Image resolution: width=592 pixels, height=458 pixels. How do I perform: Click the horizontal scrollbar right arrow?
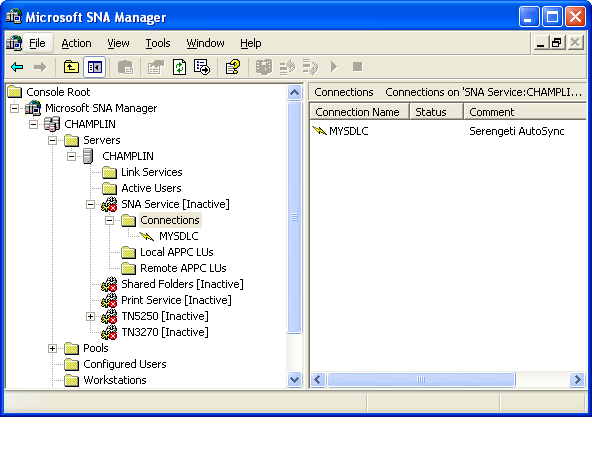[x=577, y=379]
